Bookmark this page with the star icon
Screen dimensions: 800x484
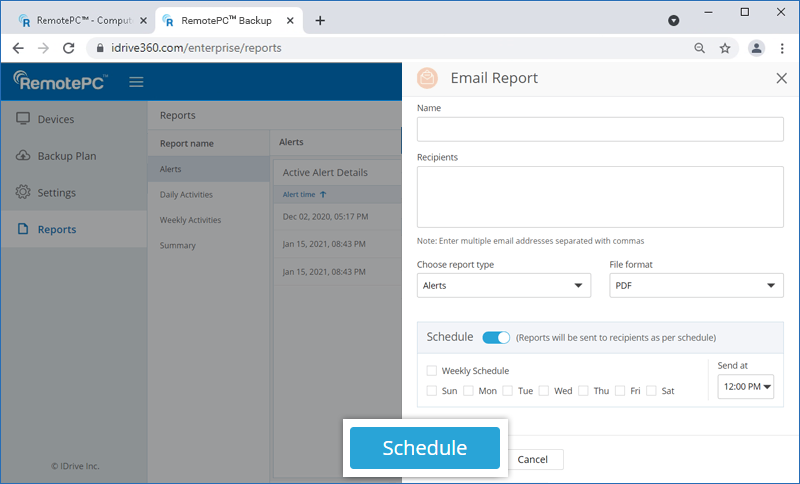click(725, 48)
